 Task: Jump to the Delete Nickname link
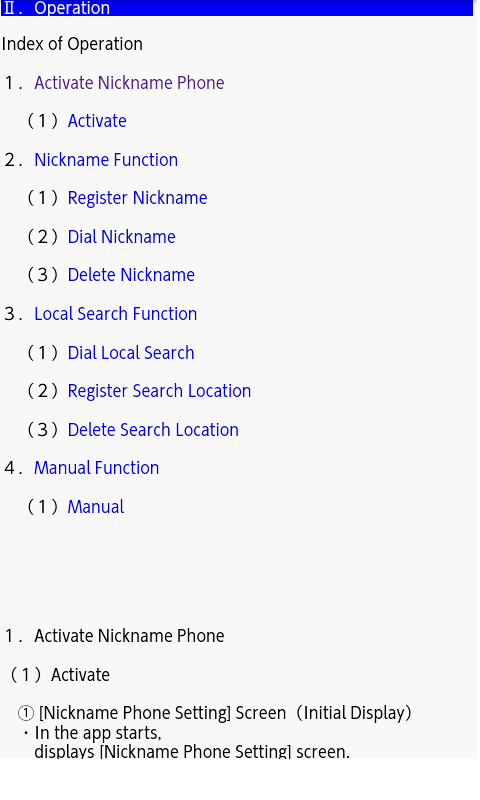point(131,275)
